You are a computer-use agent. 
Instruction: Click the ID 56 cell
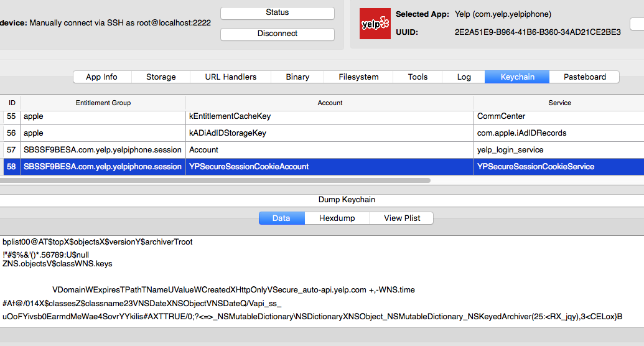tap(11, 133)
